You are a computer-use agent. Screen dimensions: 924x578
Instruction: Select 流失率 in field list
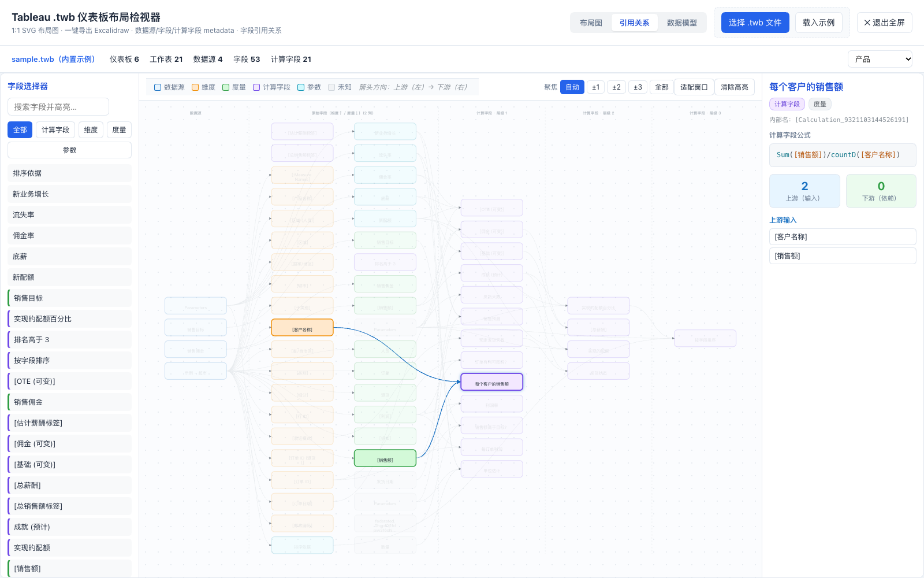(69, 215)
